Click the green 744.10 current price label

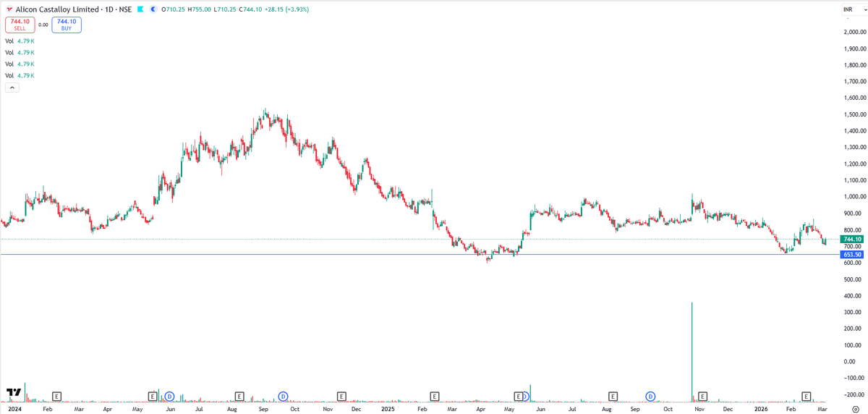coord(852,239)
